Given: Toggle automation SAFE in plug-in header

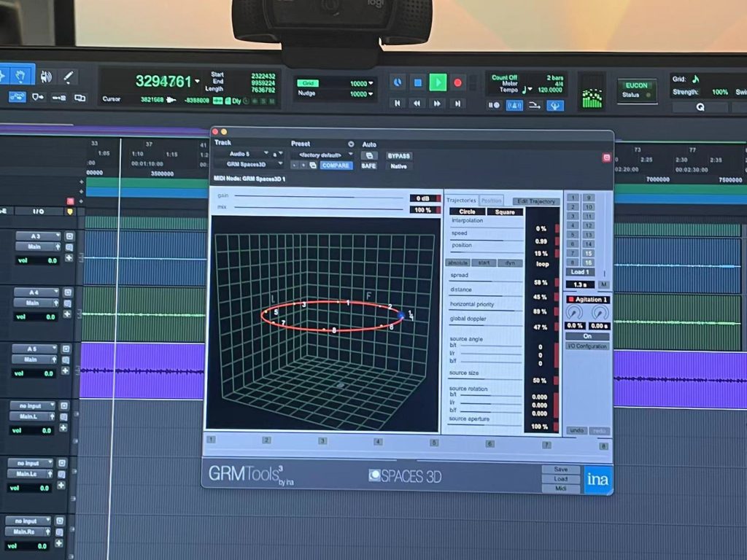Looking at the screenshot, I should tap(368, 166).
